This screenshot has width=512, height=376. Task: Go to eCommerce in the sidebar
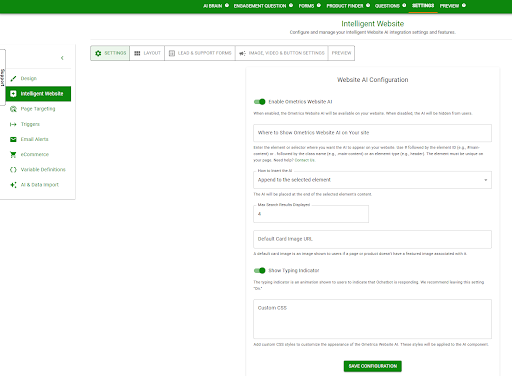[x=38, y=154]
